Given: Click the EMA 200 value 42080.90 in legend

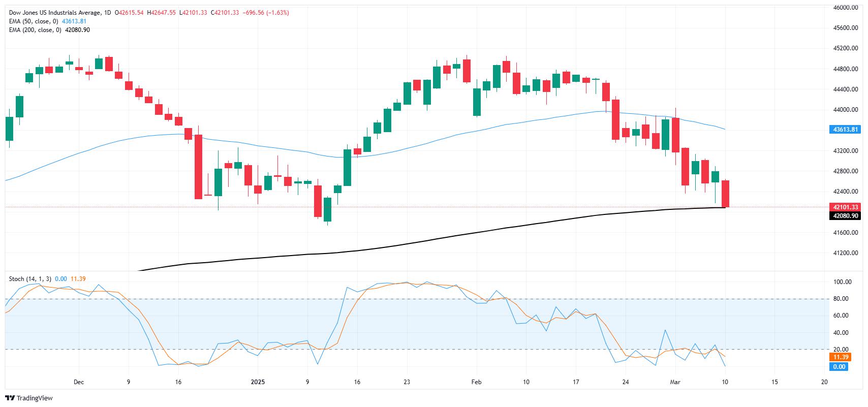Looking at the screenshot, I should [x=78, y=30].
